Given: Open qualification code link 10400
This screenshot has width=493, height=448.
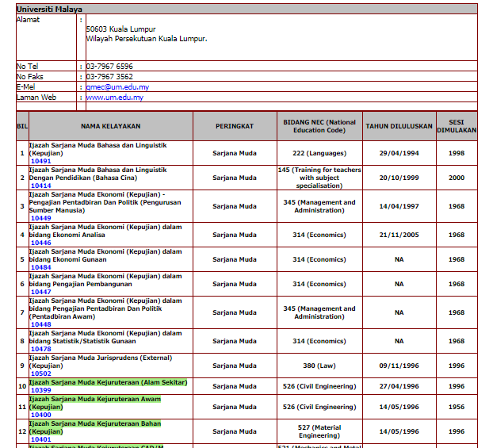Looking at the screenshot, I should (41, 415).
